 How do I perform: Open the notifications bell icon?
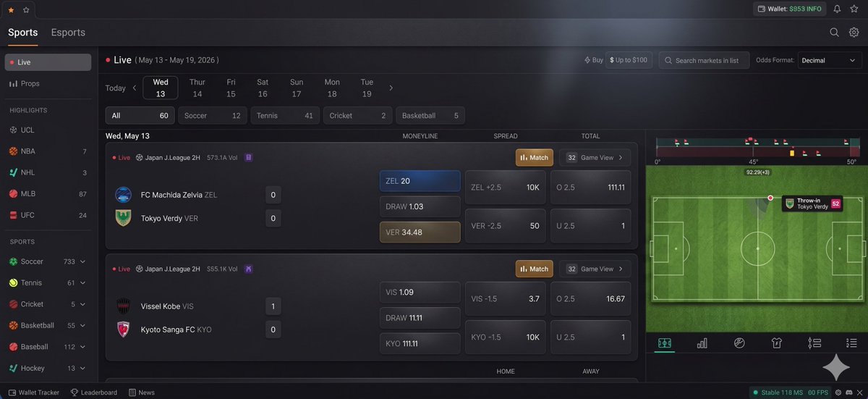tap(837, 9)
